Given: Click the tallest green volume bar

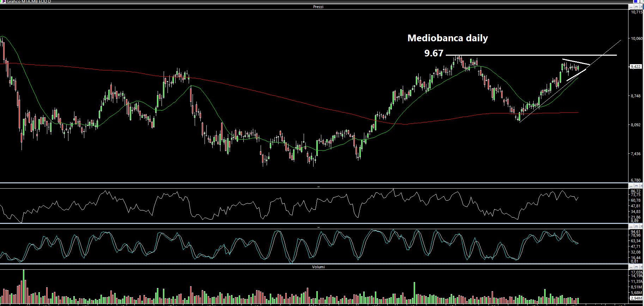Looking at the screenshot, I should click(x=24, y=287).
